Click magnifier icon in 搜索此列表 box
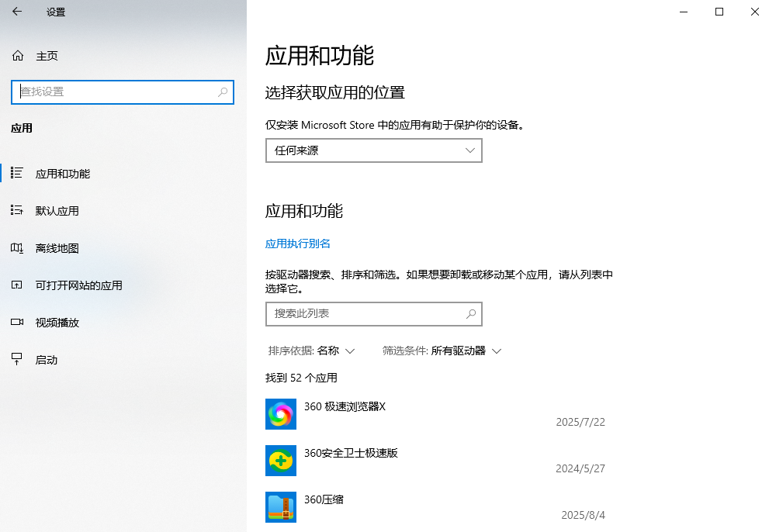The height and width of the screenshot is (532, 769). [x=471, y=314]
